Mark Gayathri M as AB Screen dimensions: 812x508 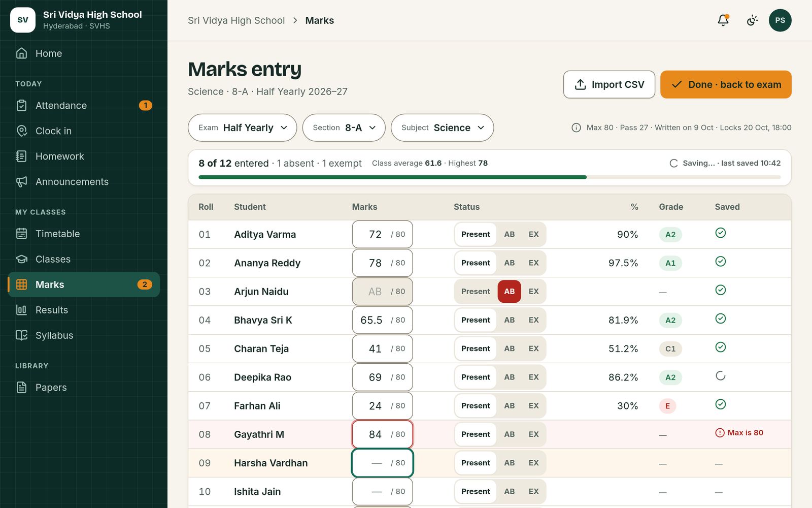pyautogui.click(x=509, y=434)
